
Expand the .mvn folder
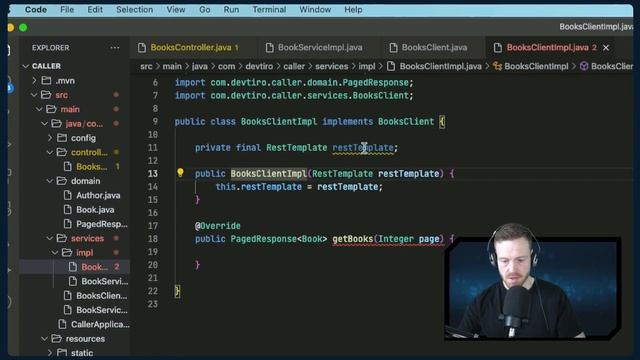35,81
